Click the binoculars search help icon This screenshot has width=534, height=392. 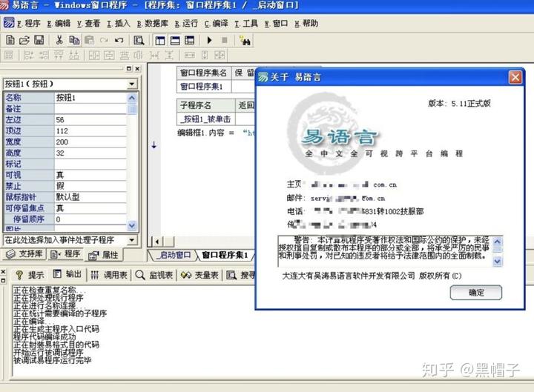(245, 41)
